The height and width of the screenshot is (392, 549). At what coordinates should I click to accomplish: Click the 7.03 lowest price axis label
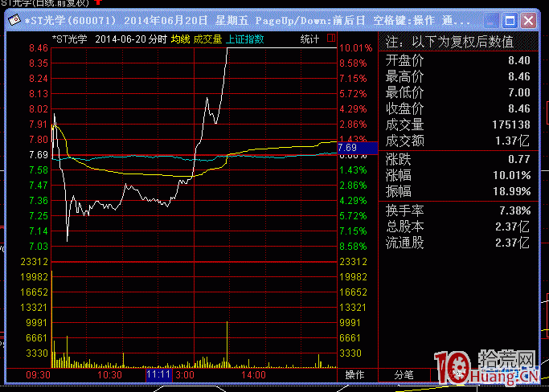[x=39, y=247]
